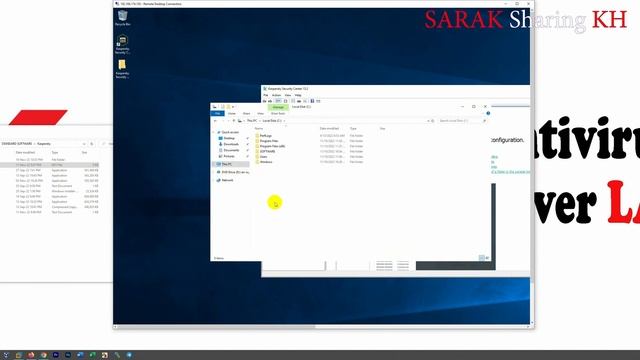Viewport: 640px width, 360px height.
Task: Switch to the View ribbon tab
Action: click(260, 113)
